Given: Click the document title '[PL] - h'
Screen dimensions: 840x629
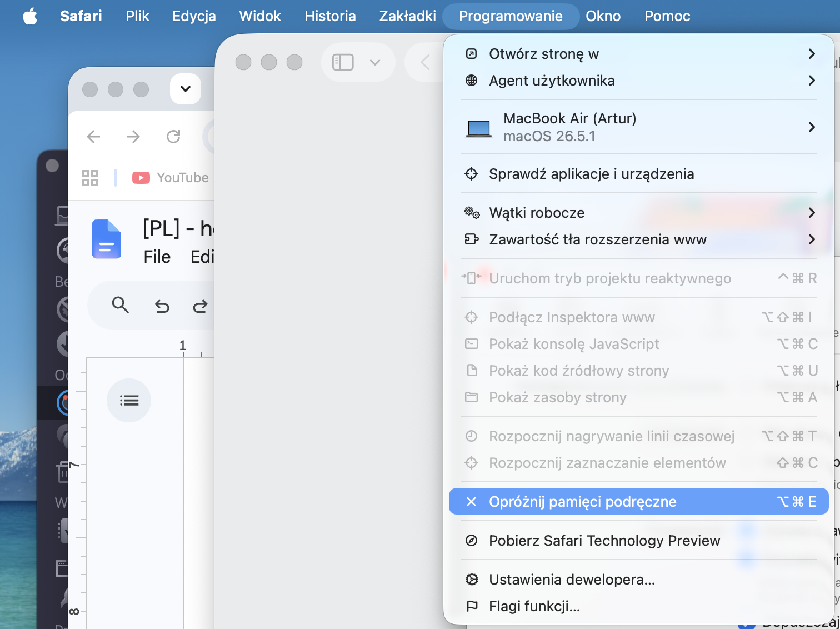Looking at the screenshot, I should (x=178, y=228).
